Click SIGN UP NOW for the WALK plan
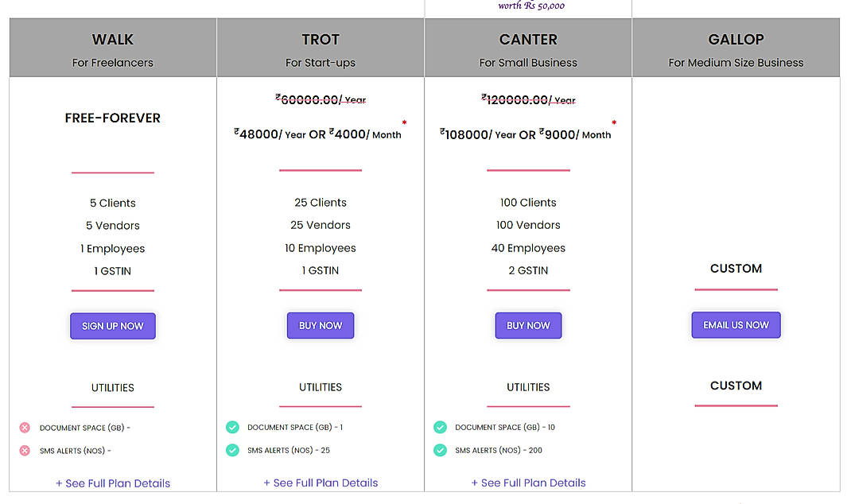This screenshot has width=851, height=504. pos(112,326)
